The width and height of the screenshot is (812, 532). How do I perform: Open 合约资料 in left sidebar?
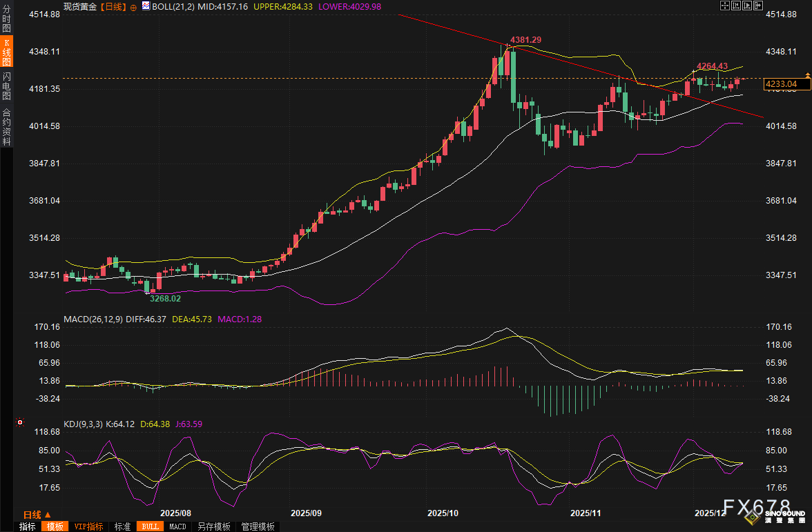coord(6,126)
